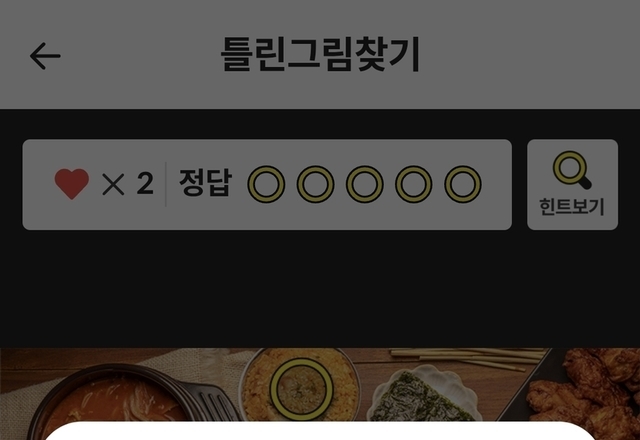The image size is (640, 440).
Task: Tap the first 정답 answer circle
Action: tap(266, 184)
